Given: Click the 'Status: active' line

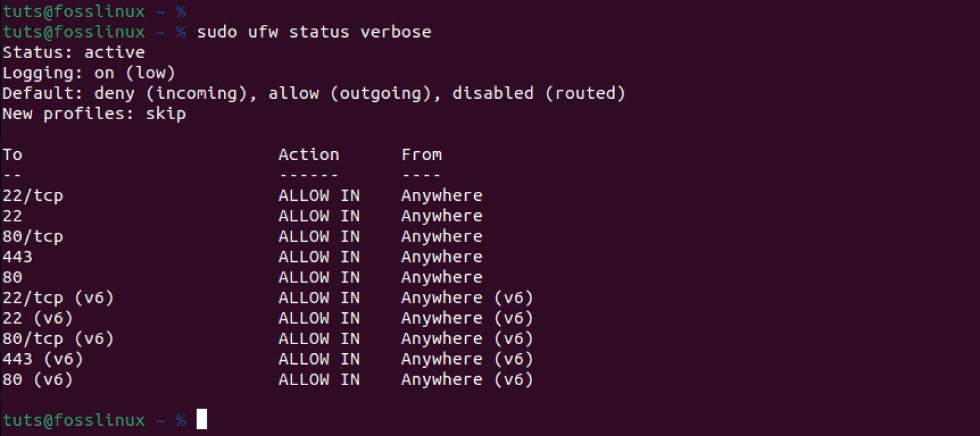Looking at the screenshot, I should click(74, 52).
